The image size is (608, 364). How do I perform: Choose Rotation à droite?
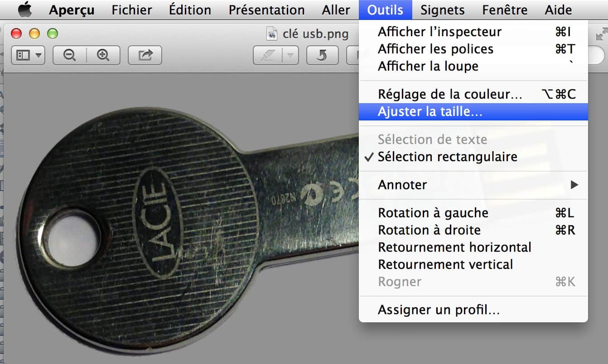pos(473,230)
